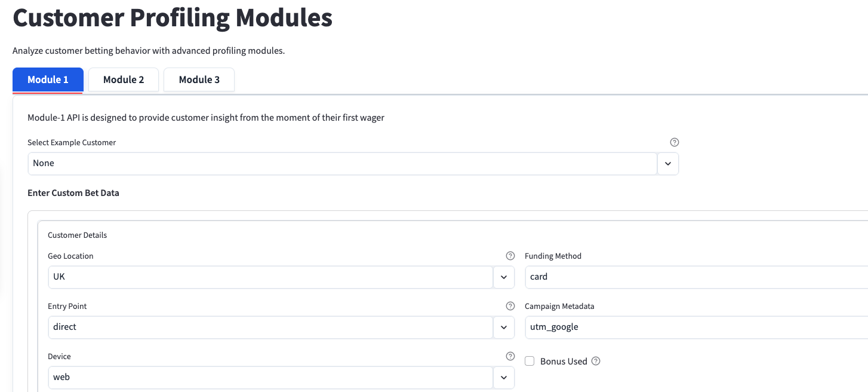Switch to the Module 1 tab
The height and width of the screenshot is (392, 868).
pyautogui.click(x=48, y=80)
